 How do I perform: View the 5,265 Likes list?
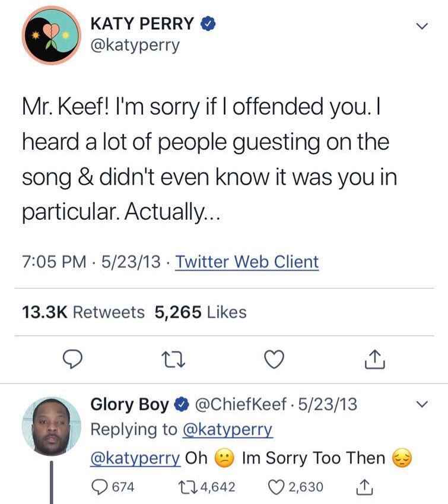click(201, 312)
